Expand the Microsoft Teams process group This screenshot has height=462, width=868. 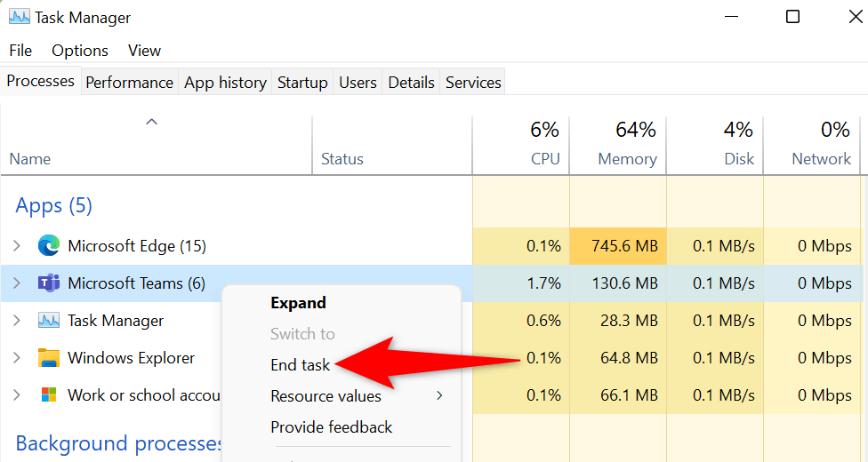tap(17, 283)
